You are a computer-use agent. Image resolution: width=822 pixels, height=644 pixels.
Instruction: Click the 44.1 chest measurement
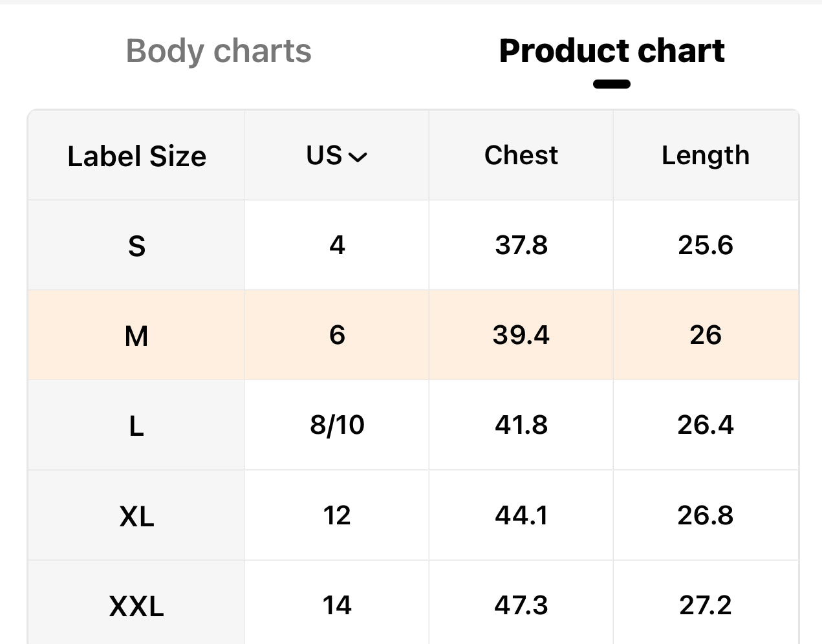[521, 515]
